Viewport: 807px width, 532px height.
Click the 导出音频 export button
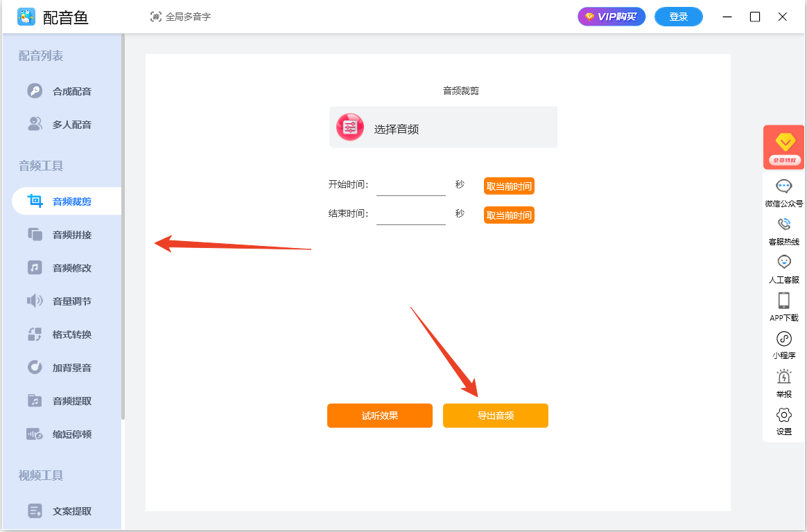[x=496, y=416]
